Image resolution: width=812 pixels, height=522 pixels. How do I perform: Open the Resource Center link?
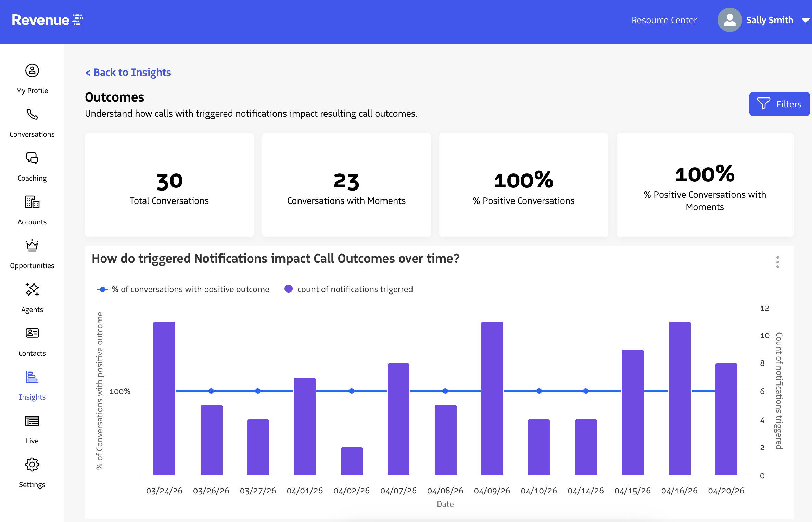(664, 21)
